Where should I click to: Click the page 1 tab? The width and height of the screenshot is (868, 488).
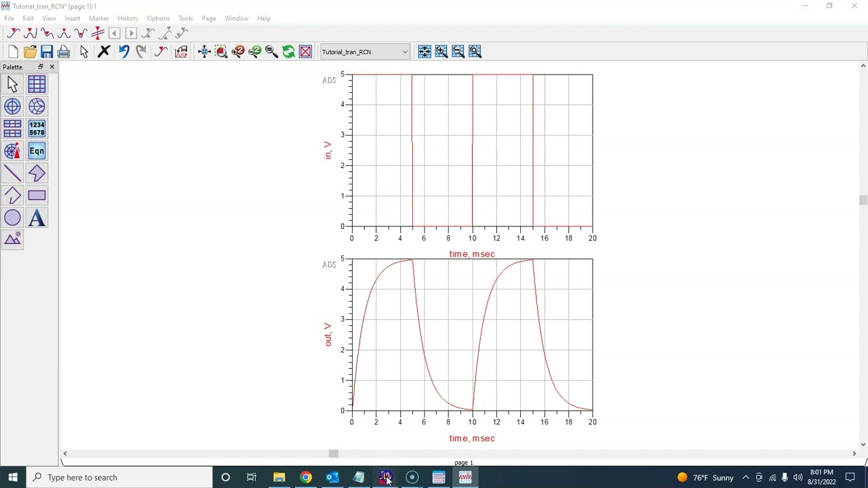[x=464, y=462]
